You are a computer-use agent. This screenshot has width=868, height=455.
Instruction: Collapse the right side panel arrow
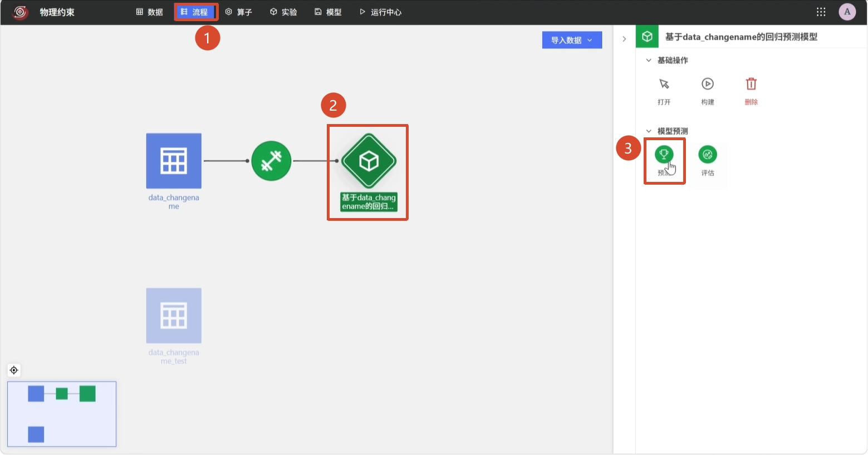pos(624,39)
